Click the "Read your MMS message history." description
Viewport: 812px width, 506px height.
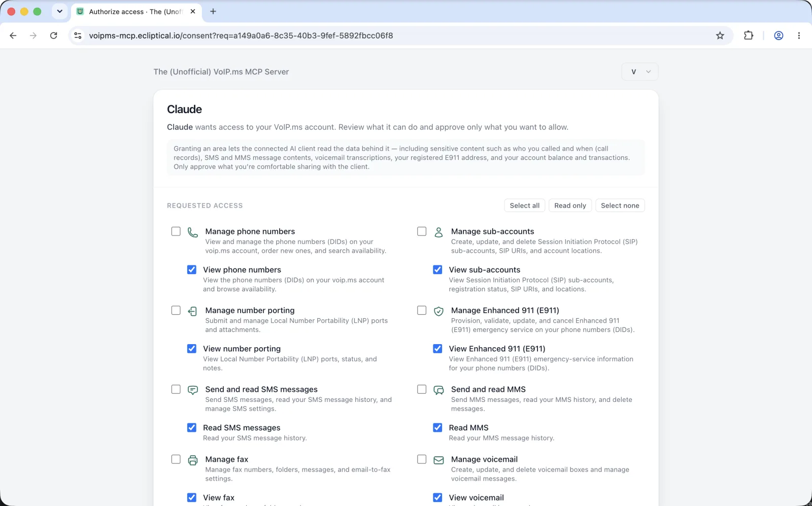click(501, 438)
